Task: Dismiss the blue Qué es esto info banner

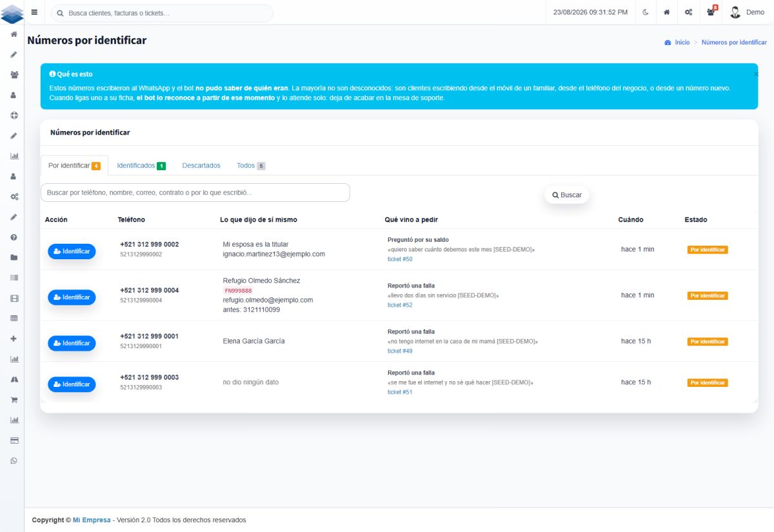Action: click(x=755, y=74)
